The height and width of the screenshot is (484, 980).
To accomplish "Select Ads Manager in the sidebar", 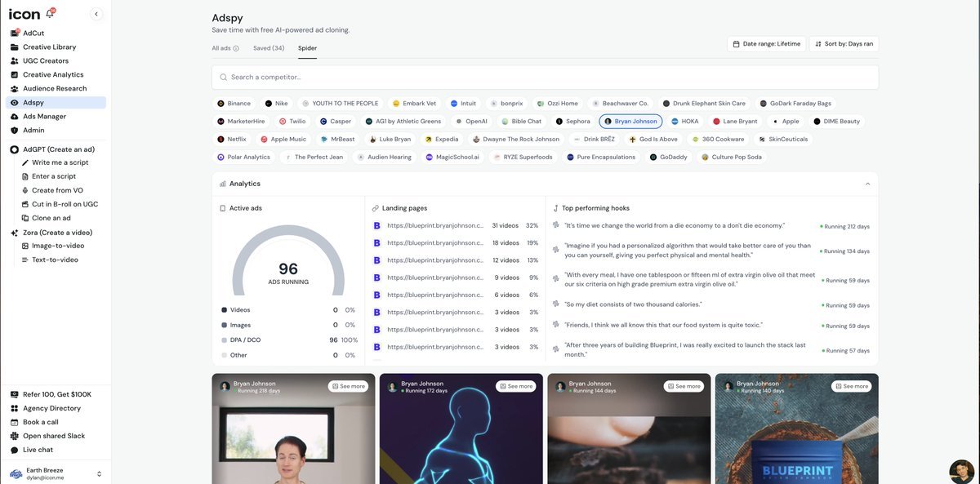I will pyautogui.click(x=44, y=117).
